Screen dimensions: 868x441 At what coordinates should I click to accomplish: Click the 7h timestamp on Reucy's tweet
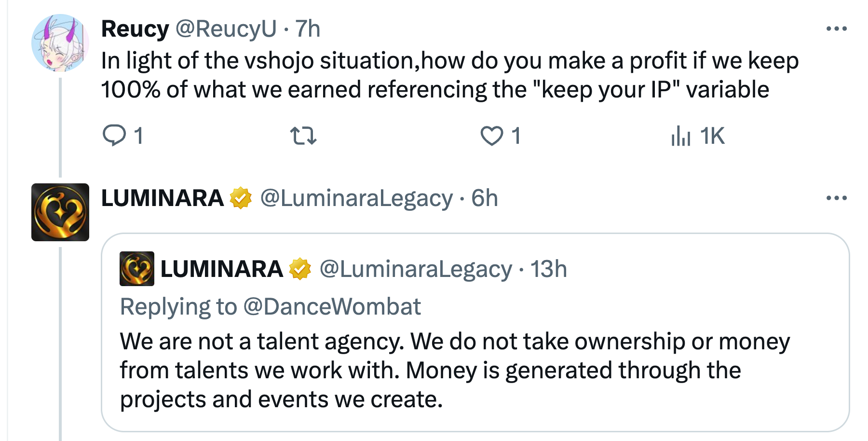coord(308,29)
